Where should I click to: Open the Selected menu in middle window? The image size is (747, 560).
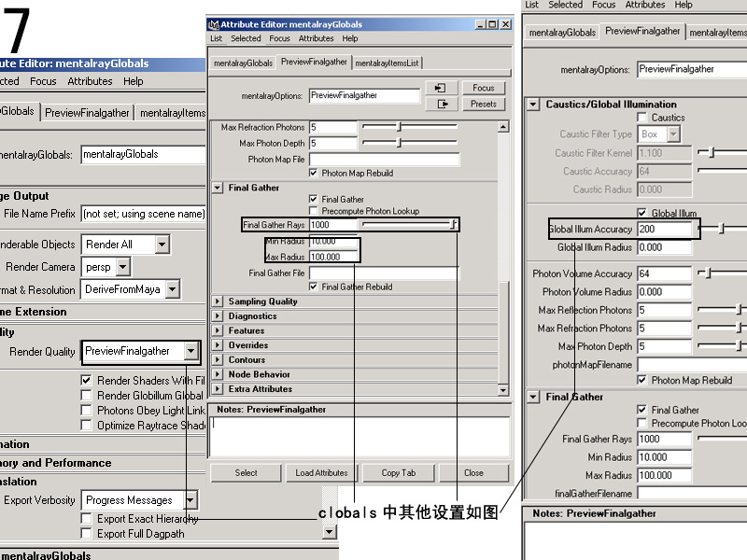[246, 38]
